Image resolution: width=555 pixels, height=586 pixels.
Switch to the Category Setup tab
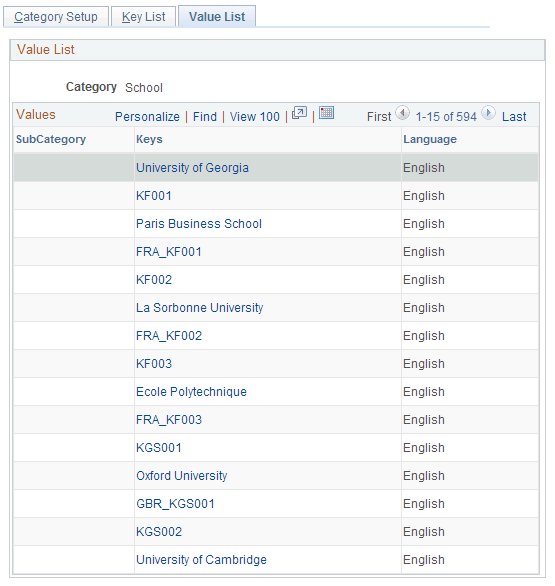tap(56, 17)
